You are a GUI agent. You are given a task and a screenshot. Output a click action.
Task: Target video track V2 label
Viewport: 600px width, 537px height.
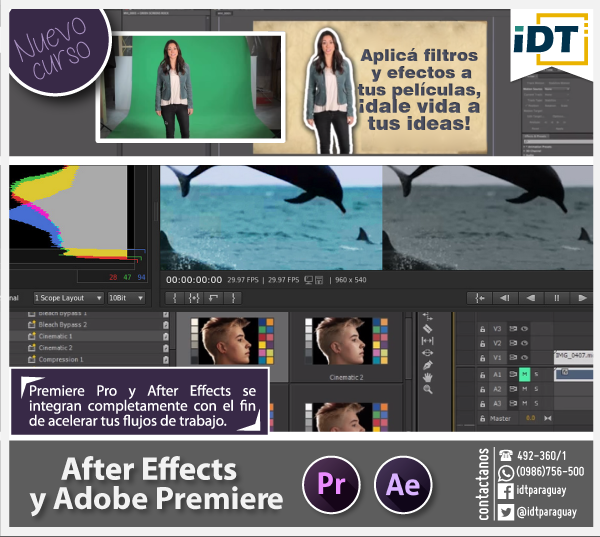coord(497,343)
